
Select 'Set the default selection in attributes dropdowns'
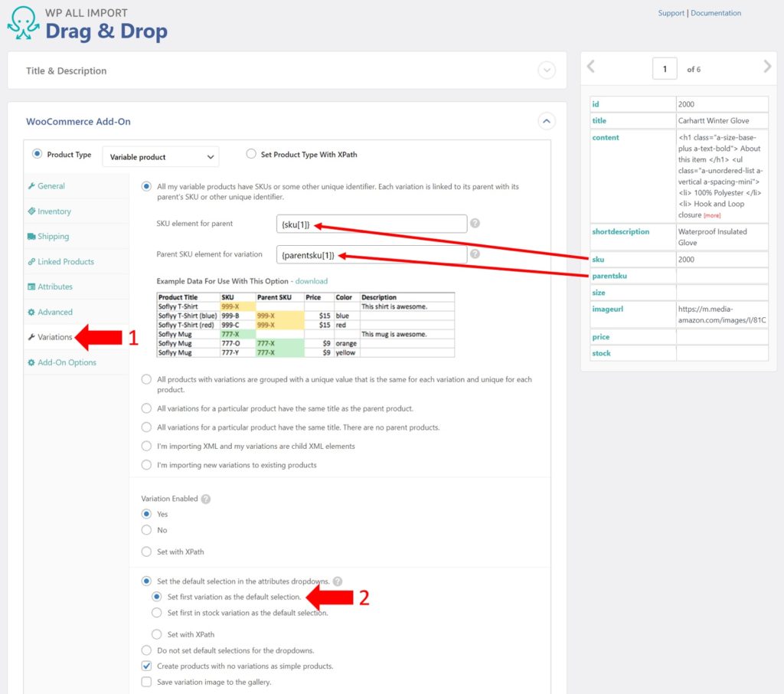(146, 581)
